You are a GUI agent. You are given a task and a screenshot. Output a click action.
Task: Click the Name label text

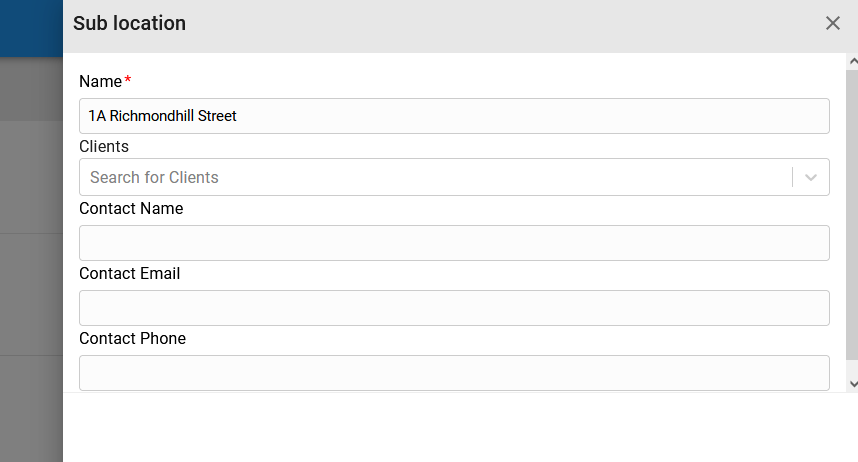(x=101, y=82)
